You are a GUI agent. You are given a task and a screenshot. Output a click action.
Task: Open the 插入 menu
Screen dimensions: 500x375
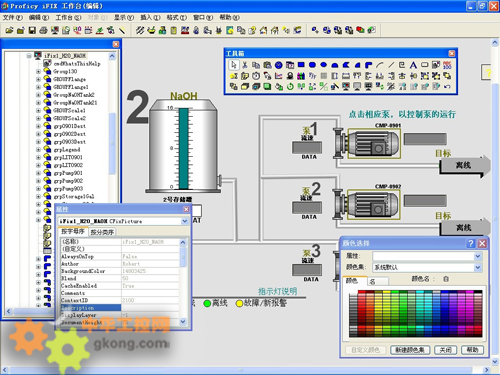150,17
